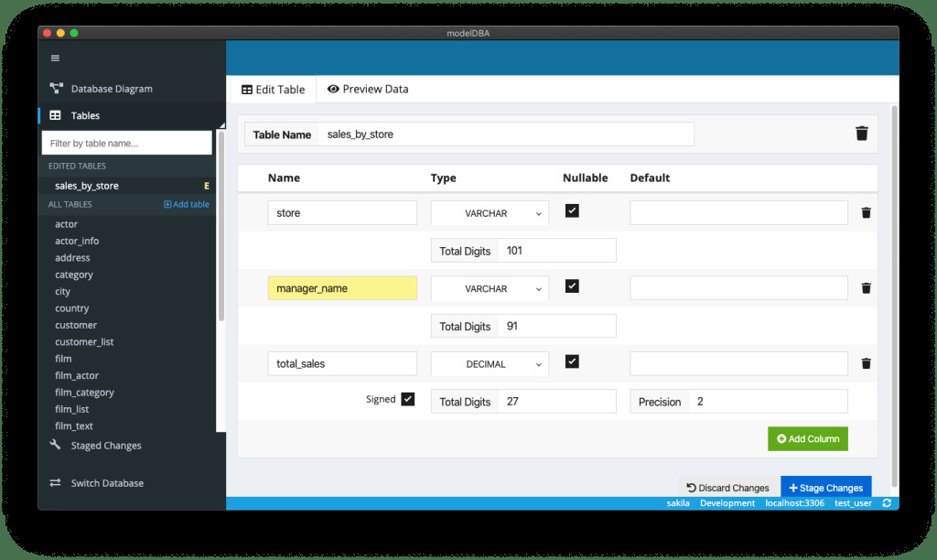Select the film_category table in the list
This screenshot has height=560, width=937.
tap(84, 393)
